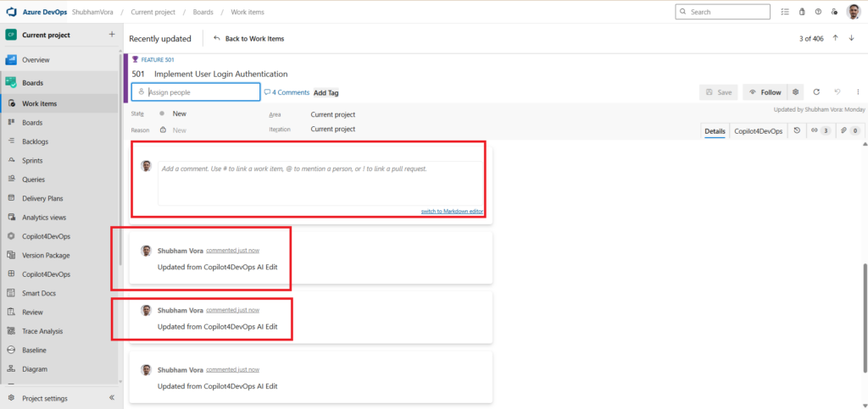
Task: Open follow settings gear next to Follow
Action: coord(796,92)
